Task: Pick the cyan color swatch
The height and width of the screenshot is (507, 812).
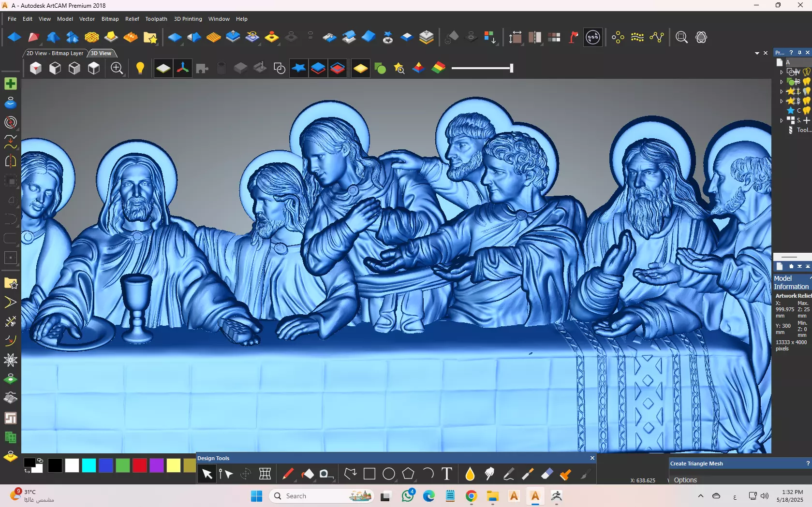Action: pos(89,465)
